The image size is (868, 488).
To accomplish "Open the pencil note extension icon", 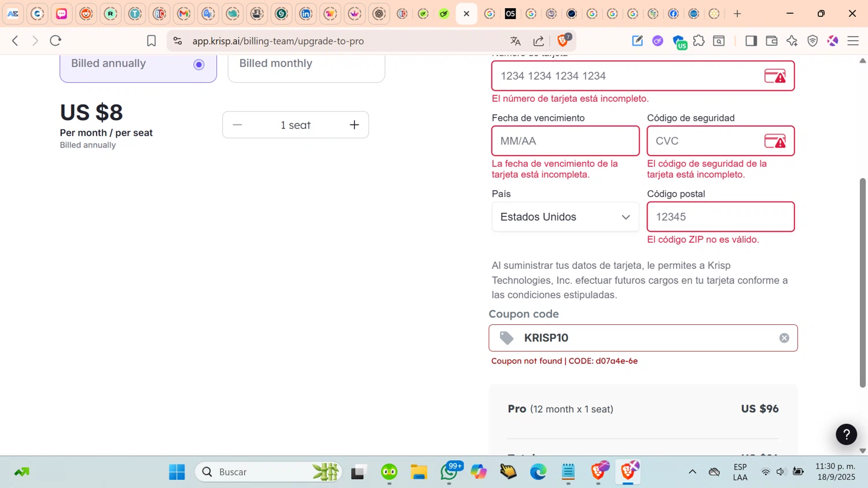I will click(x=637, y=40).
